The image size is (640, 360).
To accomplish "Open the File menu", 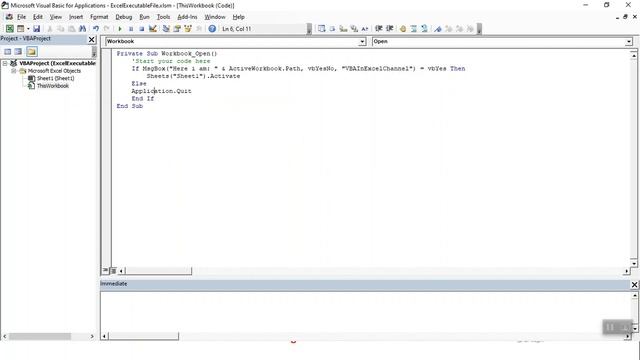I will coord(21,17).
